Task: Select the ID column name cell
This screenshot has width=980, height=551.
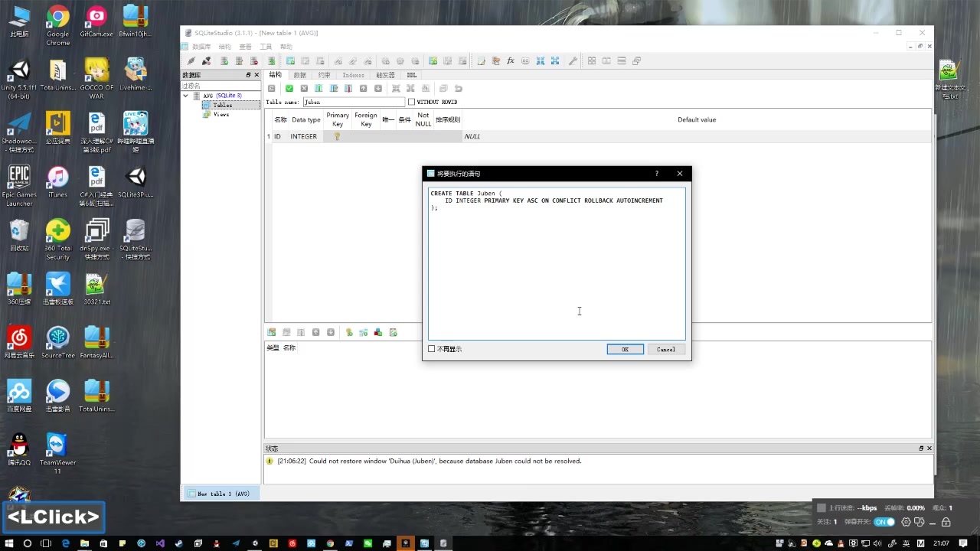Action: coord(279,136)
